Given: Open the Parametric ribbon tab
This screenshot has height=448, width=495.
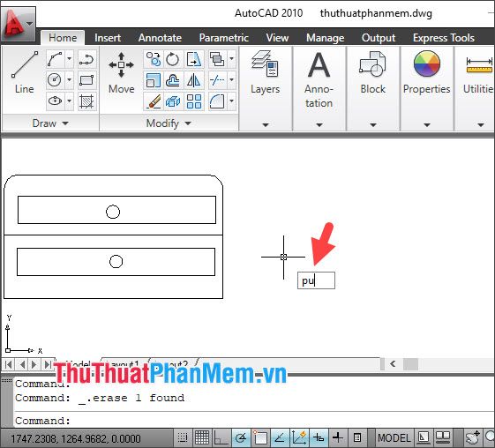Looking at the screenshot, I should 224,38.
